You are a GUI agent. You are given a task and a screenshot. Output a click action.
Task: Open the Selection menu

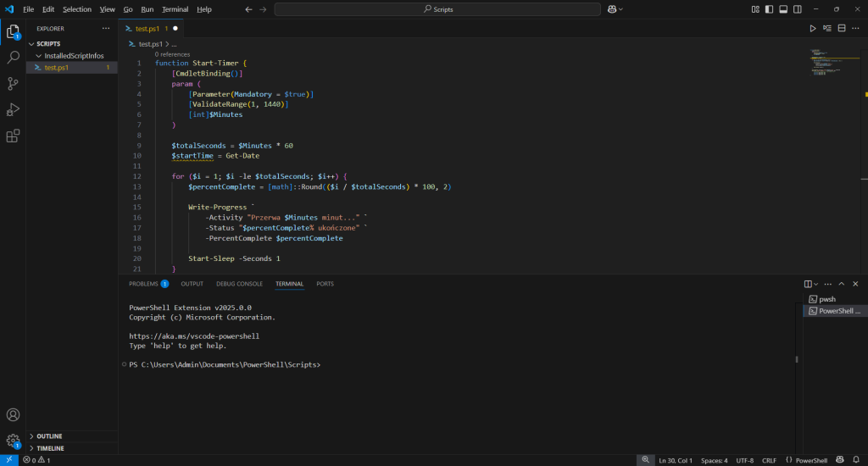pos(77,9)
